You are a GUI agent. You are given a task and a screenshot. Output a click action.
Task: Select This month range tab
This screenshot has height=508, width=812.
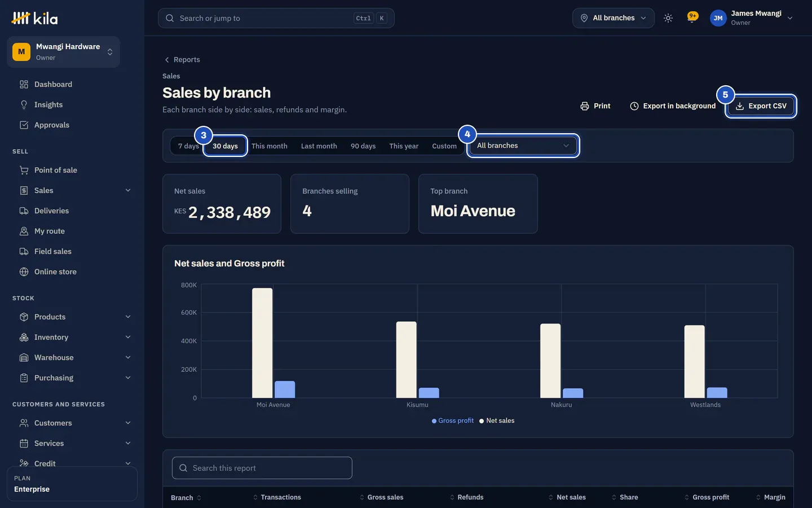[270, 146]
